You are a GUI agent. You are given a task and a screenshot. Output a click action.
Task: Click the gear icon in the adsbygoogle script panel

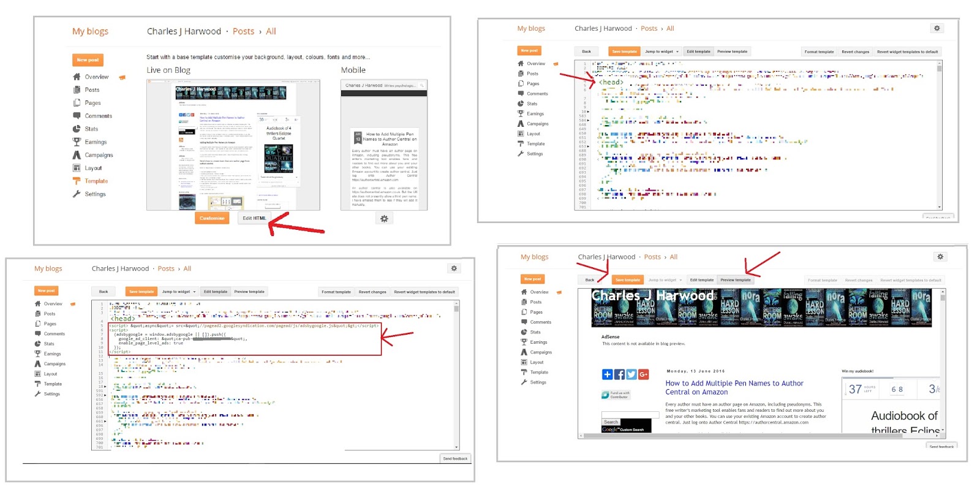point(454,268)
